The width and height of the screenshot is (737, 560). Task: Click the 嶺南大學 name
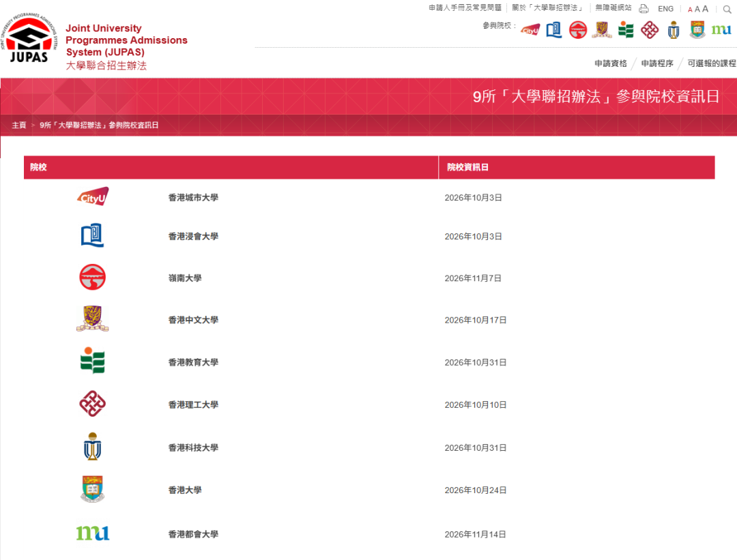pyautogui.click(x=185, y=278)
